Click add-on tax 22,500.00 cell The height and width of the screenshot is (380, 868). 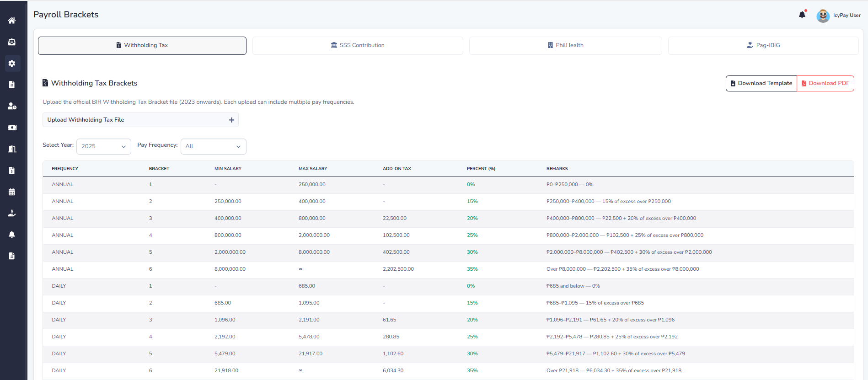pyautogui.click(x=395, y=219)
